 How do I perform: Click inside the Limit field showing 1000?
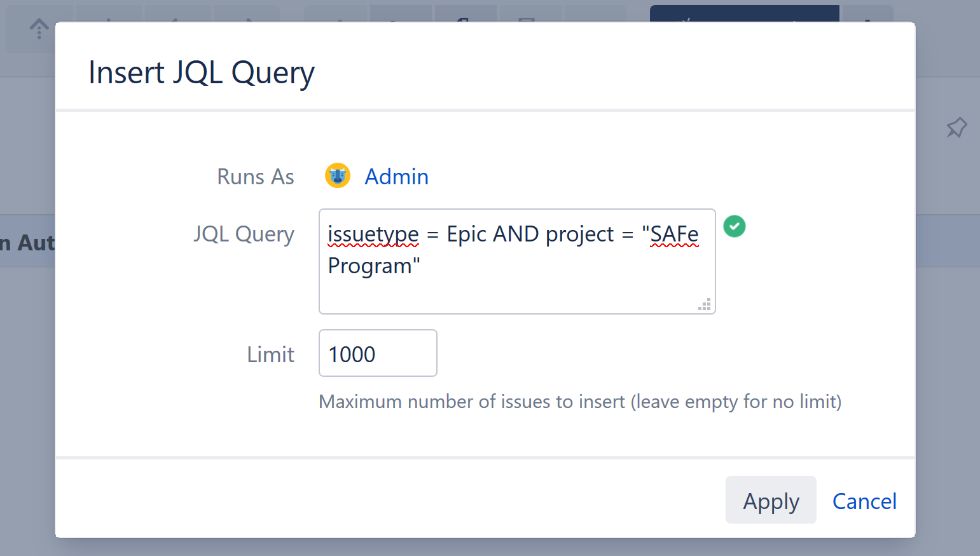point(377,353)
